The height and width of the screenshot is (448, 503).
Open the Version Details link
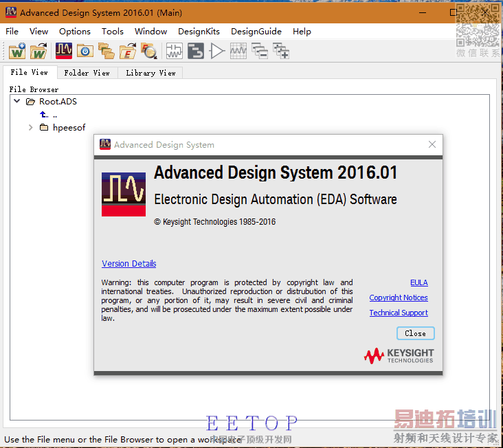(129, 264)
